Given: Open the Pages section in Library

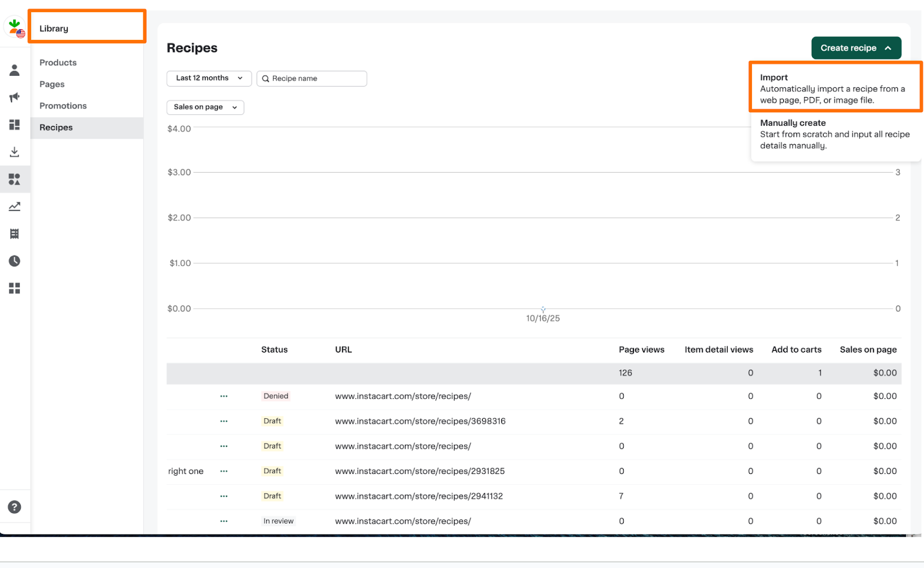Looking at the screenshot, I should point(51,84).
